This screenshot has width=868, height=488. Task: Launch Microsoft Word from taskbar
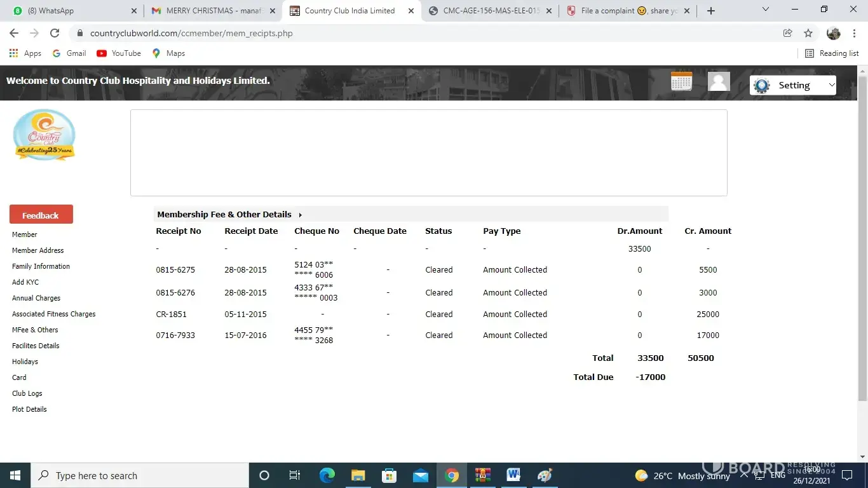tap(513, 475)
